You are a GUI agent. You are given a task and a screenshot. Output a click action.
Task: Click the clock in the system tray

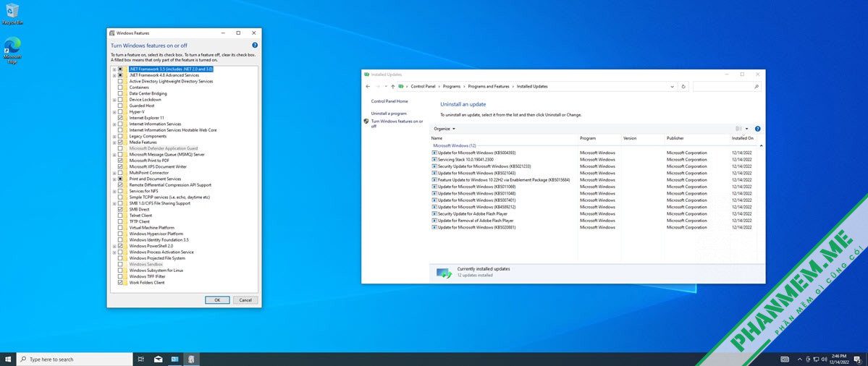click(838, 359)
